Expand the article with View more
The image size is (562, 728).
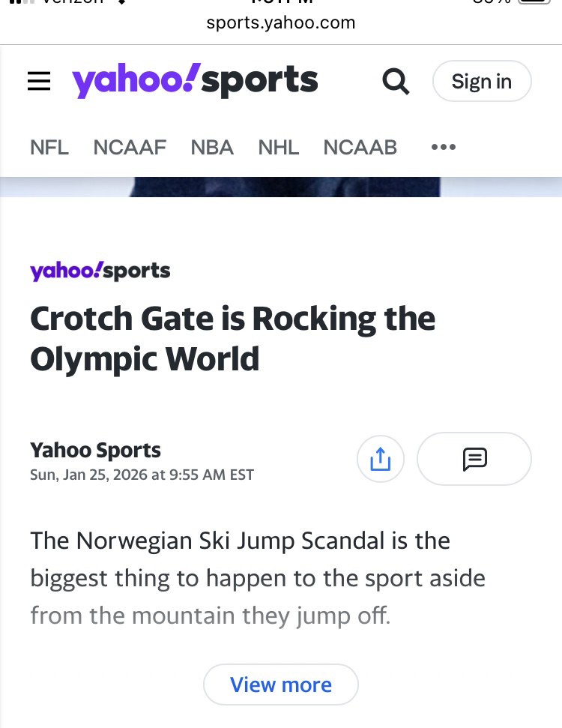point(281,685)
